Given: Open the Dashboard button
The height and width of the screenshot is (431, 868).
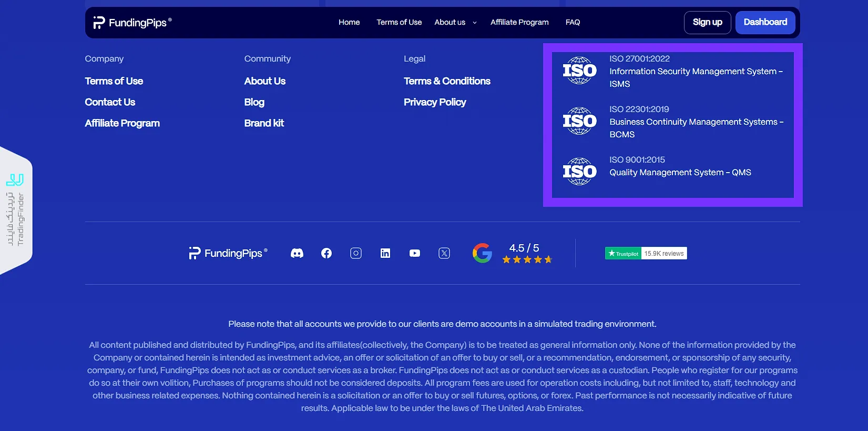Looking at the screenshot, I should click(765, 23).
